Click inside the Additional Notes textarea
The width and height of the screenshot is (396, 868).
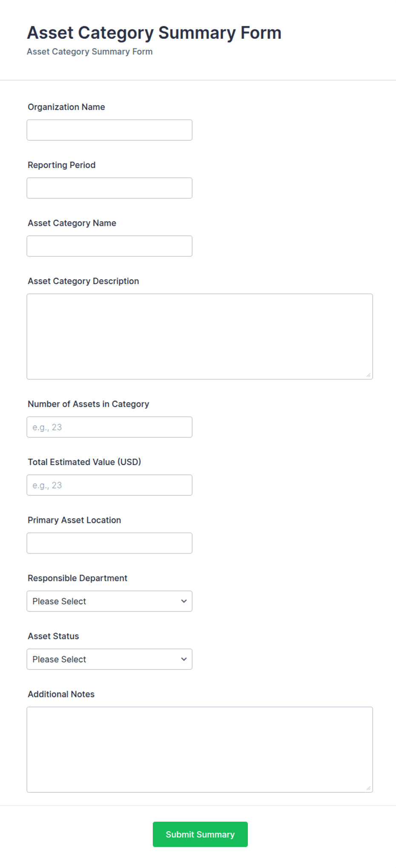200,750
